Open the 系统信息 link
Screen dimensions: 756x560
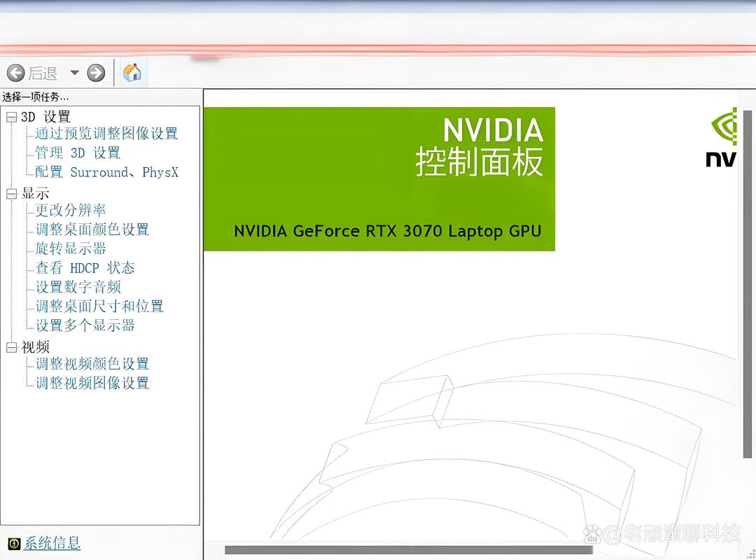(52, 543)
